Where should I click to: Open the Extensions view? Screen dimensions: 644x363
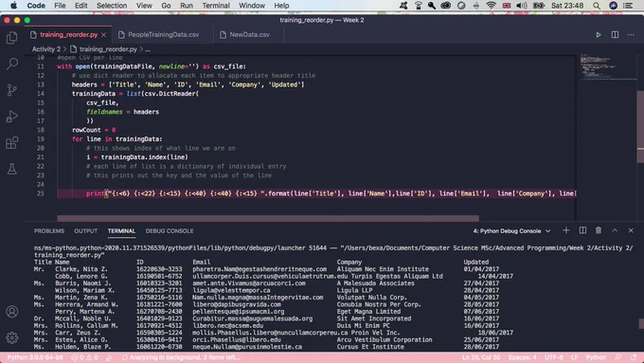coord(12,143)
